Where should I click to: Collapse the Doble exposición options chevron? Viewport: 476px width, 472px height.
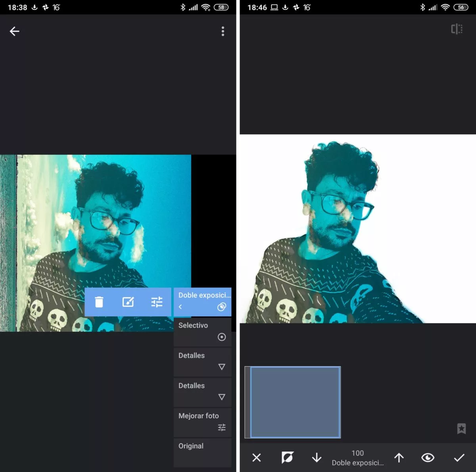click(180, 307)
